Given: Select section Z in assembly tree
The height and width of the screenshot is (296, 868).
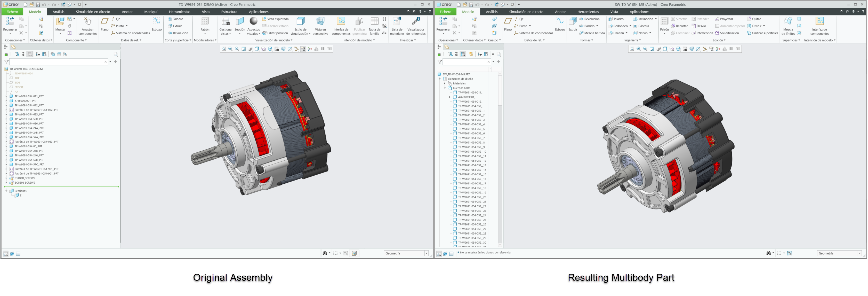Looking at the screenshot, I should point(20,196).
